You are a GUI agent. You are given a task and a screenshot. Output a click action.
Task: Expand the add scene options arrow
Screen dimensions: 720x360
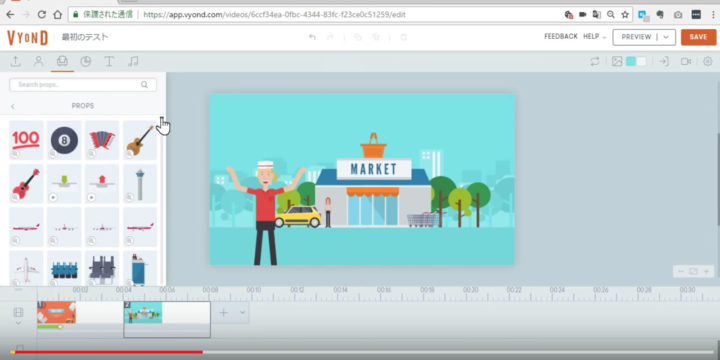242,313
